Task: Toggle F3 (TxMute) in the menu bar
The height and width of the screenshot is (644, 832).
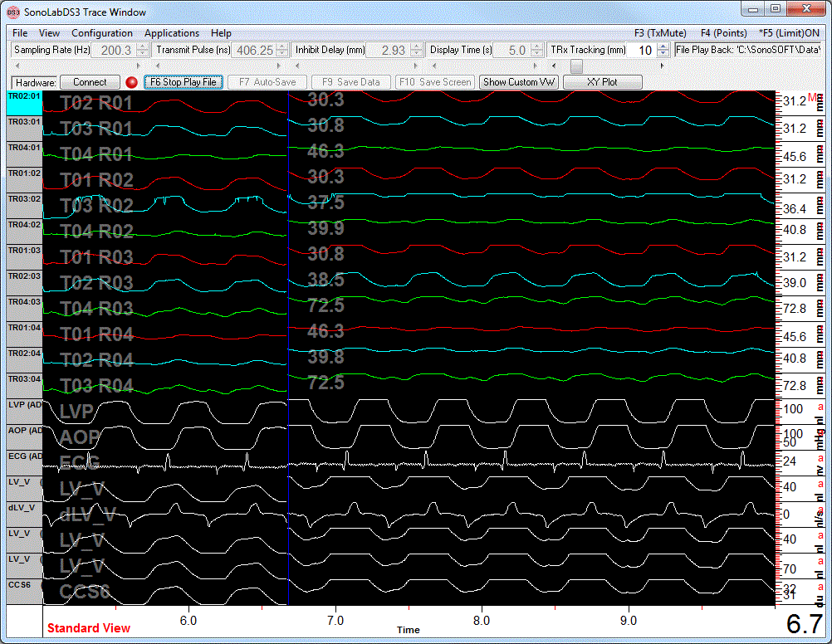Action: (x=660, y=33)
